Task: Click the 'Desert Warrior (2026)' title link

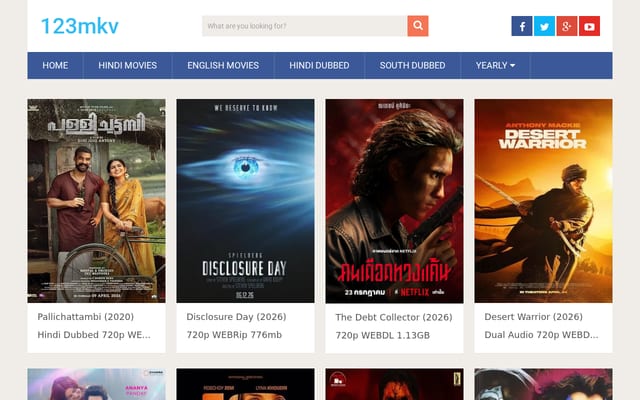Action: [x=533, y=317]
